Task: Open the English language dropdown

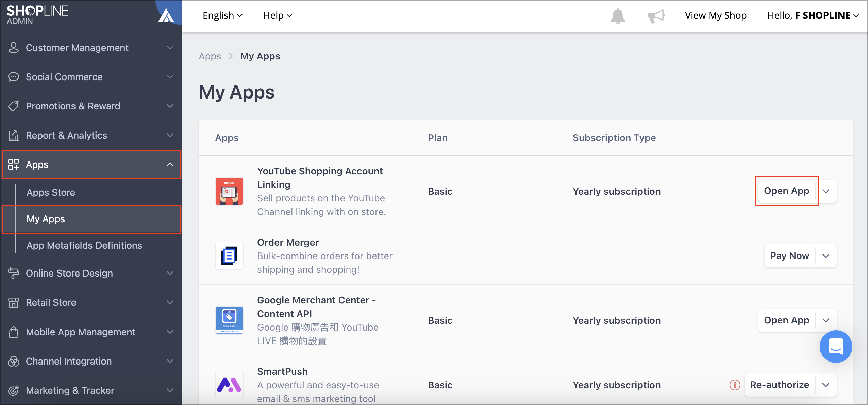Action: coord(222,15)
